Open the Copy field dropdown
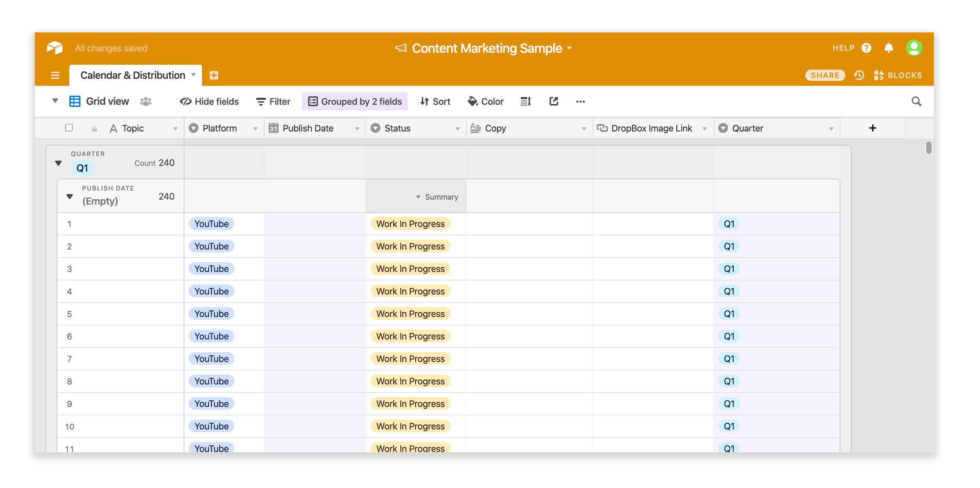The width and height of the screenshot is (980, 488). pos(584,129)
